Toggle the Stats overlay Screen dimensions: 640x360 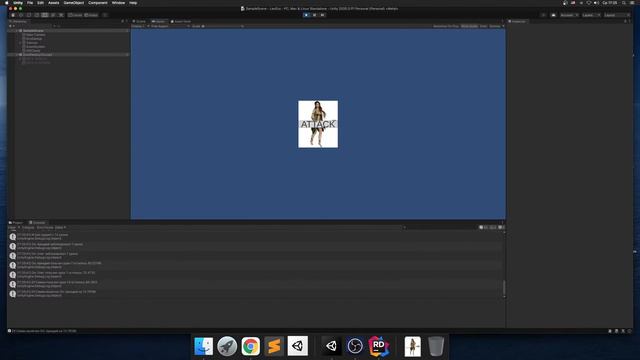pos(483,26)
